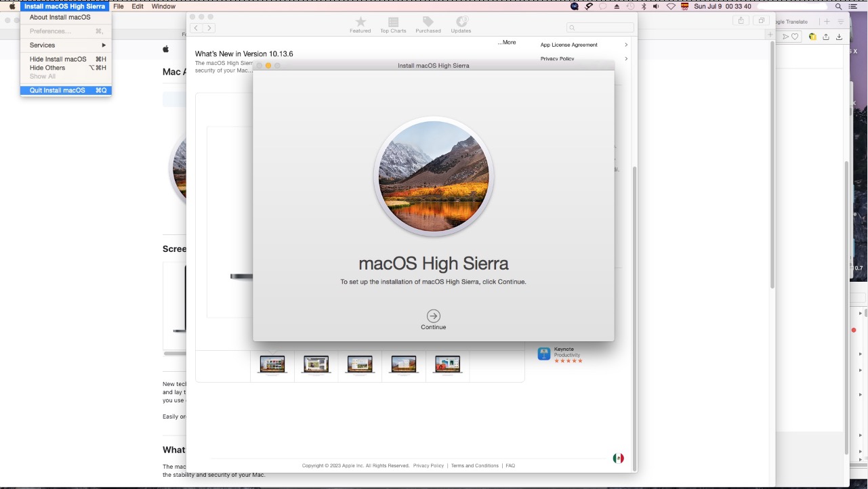
Task: Click the Mexico flag country selector
Action: point(618,458)
